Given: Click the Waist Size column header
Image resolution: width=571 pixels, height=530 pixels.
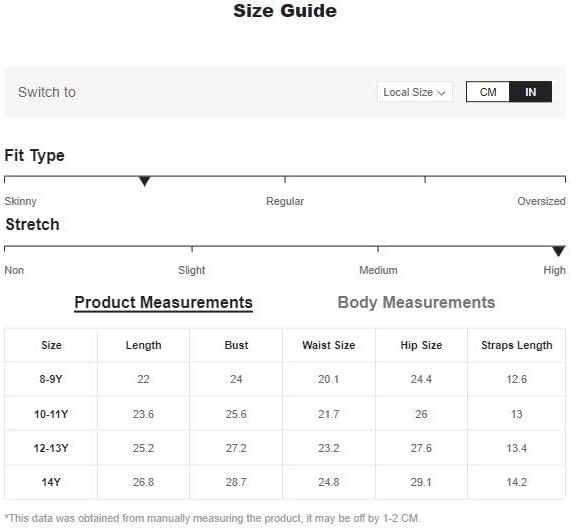Looking at the screenshot, I should (x=329, y=345).
